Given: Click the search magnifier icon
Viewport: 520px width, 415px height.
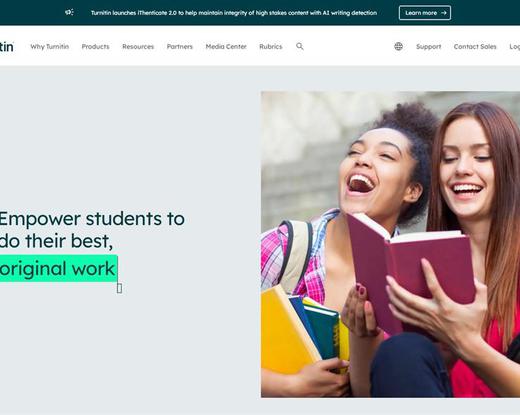Looking at the screenshot, I should (x=300, y=46).
